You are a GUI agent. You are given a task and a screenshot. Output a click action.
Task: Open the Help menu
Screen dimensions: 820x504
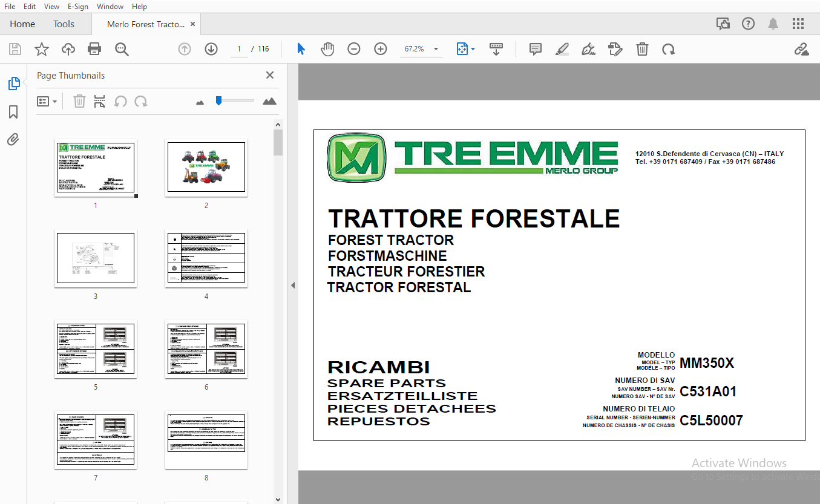coord(139,7)
